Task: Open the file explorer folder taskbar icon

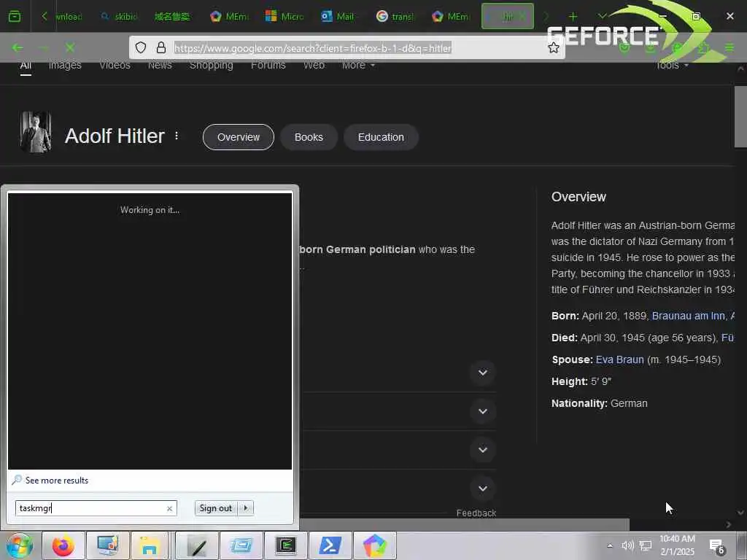Action: pyautogui.click(x=150, y=545)
